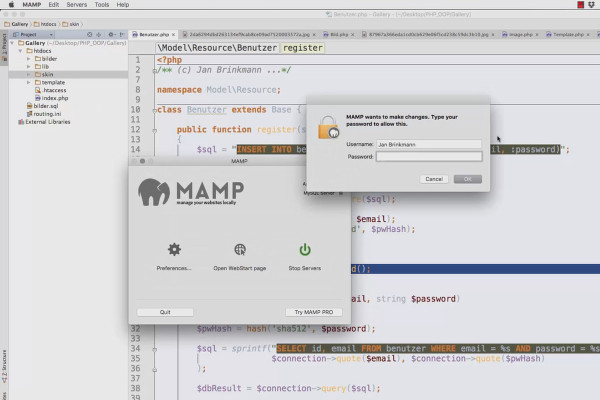600x400 pixels.
Task: Select bilder.sql file
Action: 42,106
